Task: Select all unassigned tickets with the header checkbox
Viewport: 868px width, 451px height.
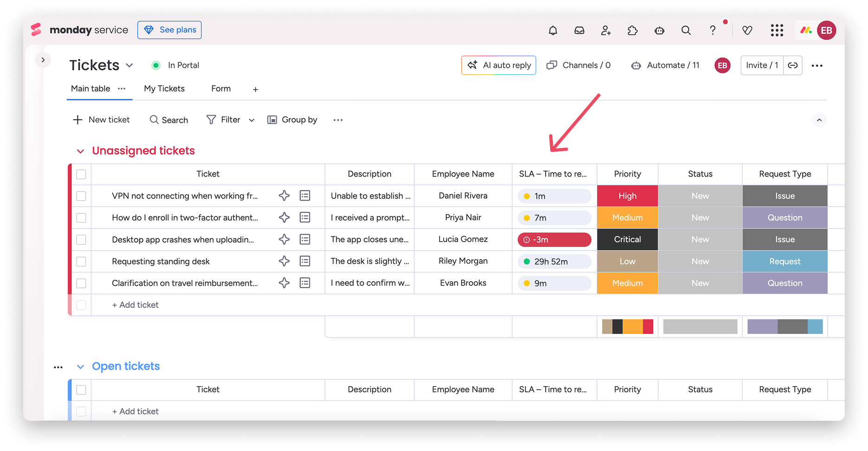Action: tap(81, 174)
